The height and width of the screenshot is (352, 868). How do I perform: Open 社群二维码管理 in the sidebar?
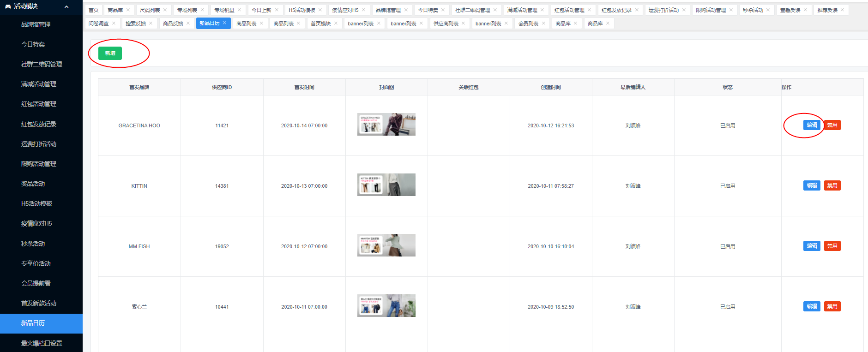pos(41,64)
